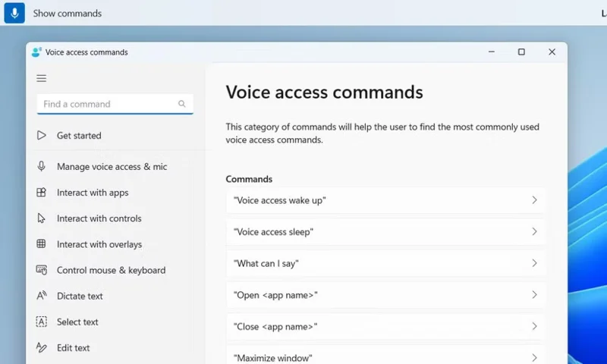The width and height of the screenshot is (607, 364).
Task: Click the microphone icon in voice access bar
Action: pyautogui.click(x=14, y=13)
